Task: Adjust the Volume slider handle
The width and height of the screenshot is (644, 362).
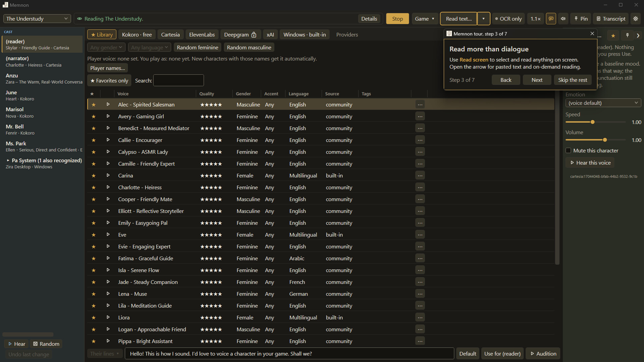Action: click(605, 140)
